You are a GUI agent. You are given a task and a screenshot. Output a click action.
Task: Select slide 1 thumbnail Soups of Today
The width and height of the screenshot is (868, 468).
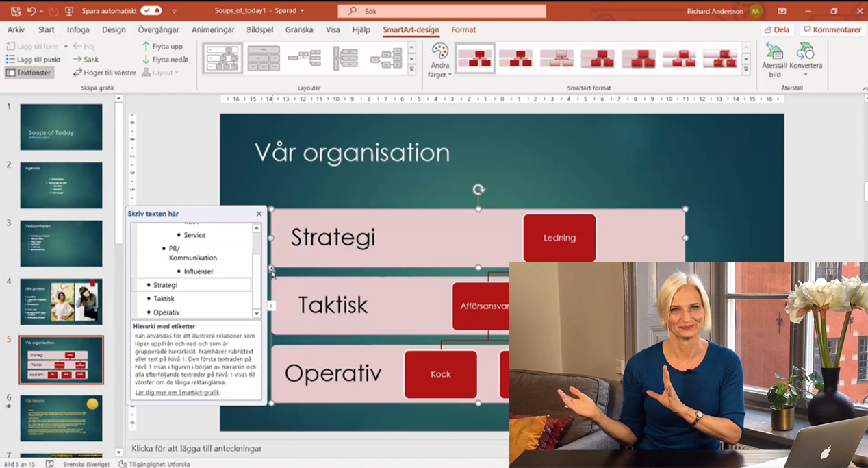61,127
